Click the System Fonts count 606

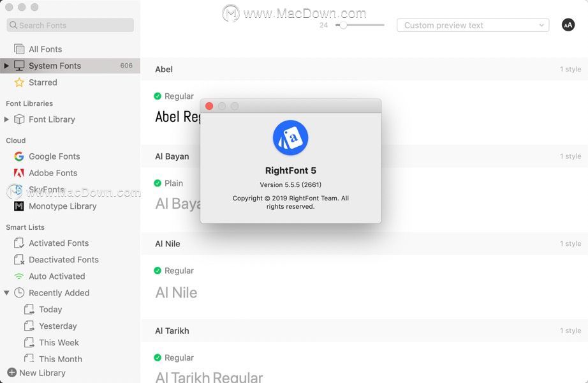[126, 66]
